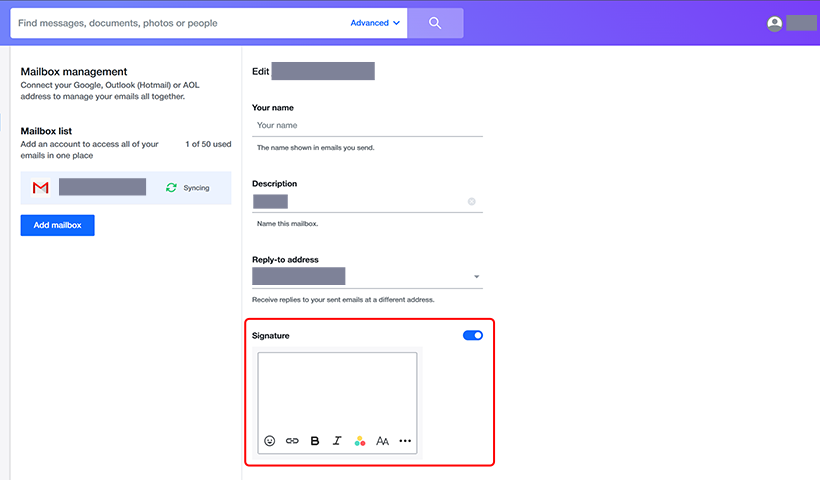Screen dimensions: 820x480
Task: Toggle bold in signature editor
Action: [315, 441]
